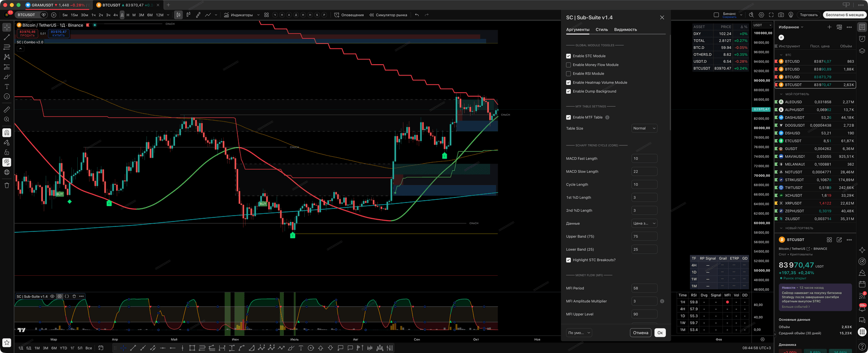Hide Sub-Suite indicator with eye icon
This screenshot has width=868, height=353.
pos(52,297)
